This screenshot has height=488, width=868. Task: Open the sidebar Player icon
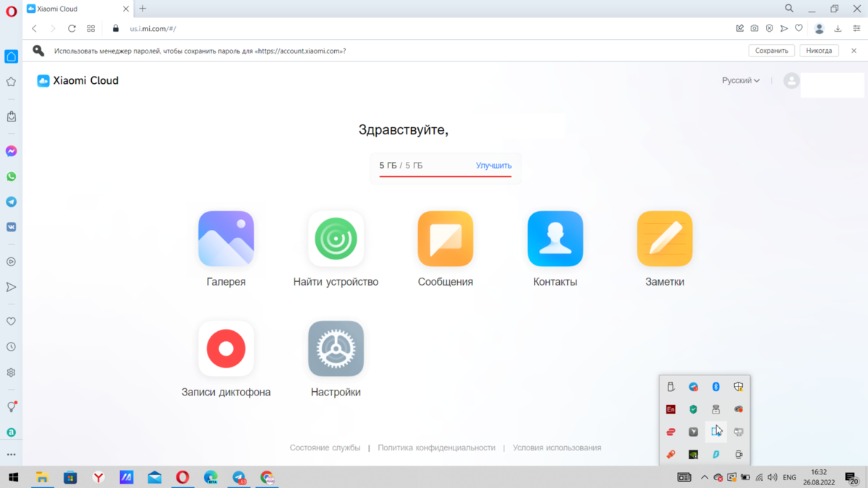tap(11, 262)
